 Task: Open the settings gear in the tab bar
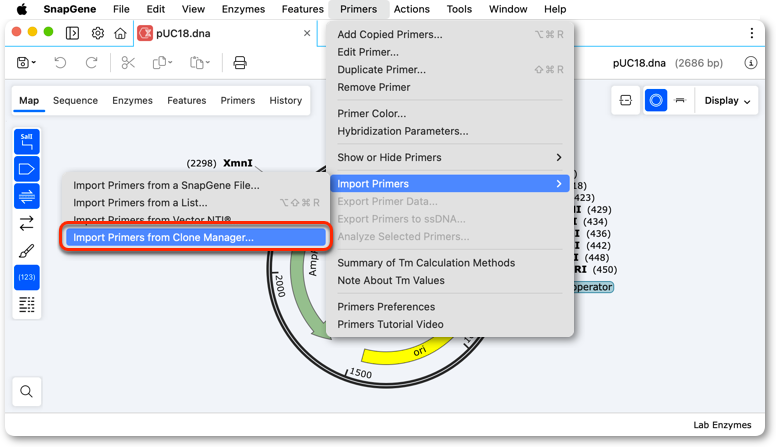tap(97, 33)
